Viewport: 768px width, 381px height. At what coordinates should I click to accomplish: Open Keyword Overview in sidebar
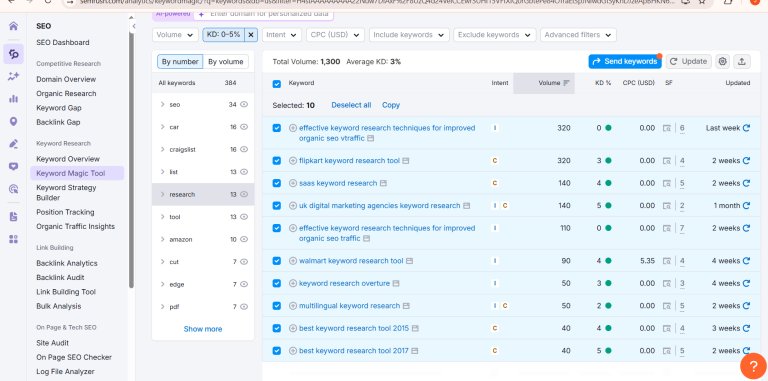68,159
